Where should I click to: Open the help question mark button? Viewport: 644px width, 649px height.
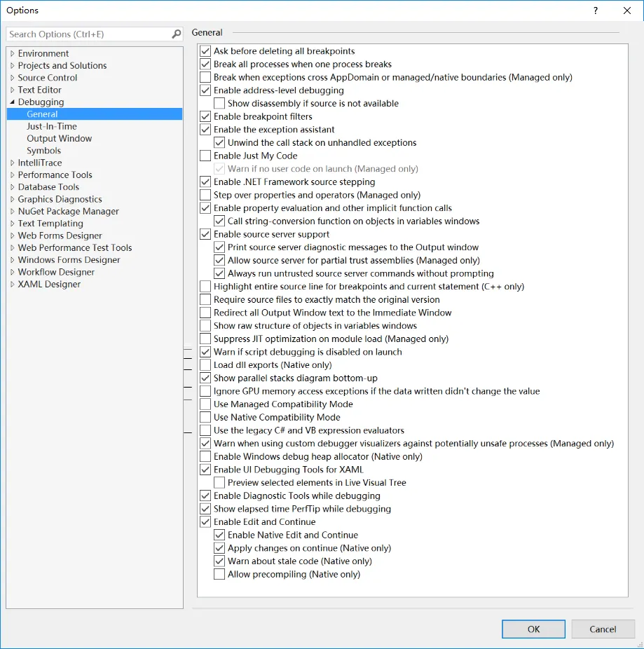pyautogui.click(x=596, y=11)
